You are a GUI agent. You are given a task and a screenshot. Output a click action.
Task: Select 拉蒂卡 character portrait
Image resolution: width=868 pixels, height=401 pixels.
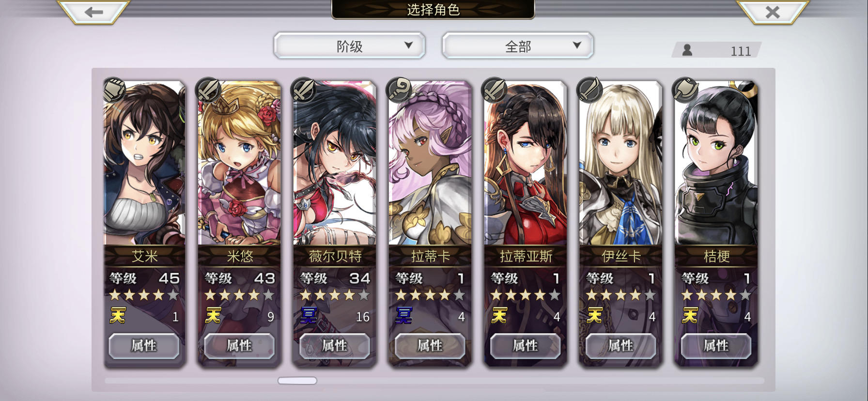click(x=430, y=163)
